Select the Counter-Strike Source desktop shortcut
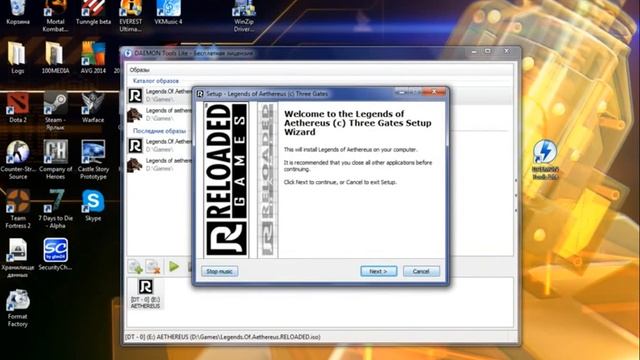Screen dimensions: 640x360 pos(18,160)
